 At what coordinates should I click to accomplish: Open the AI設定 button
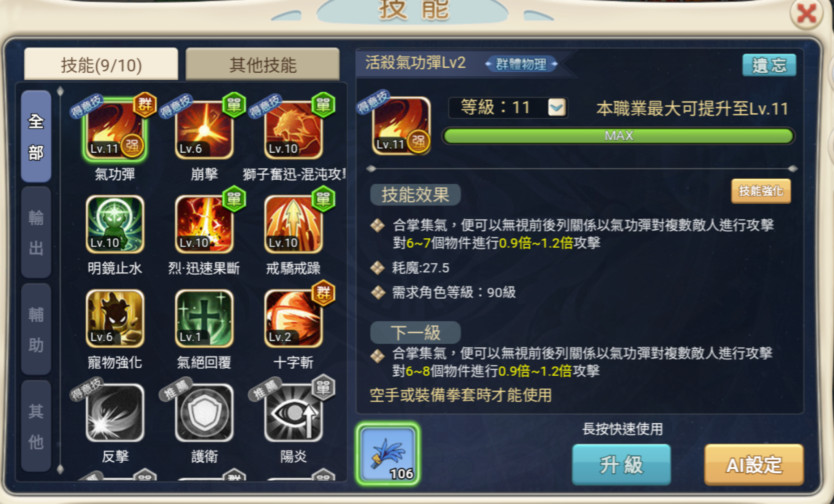754,465
